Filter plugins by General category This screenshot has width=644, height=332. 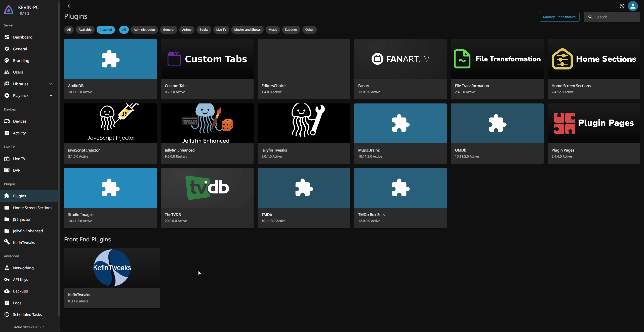point(168,30)
